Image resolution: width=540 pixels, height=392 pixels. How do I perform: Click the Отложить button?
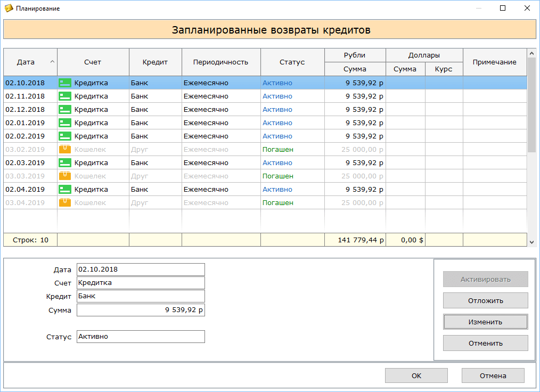point(485,301)
